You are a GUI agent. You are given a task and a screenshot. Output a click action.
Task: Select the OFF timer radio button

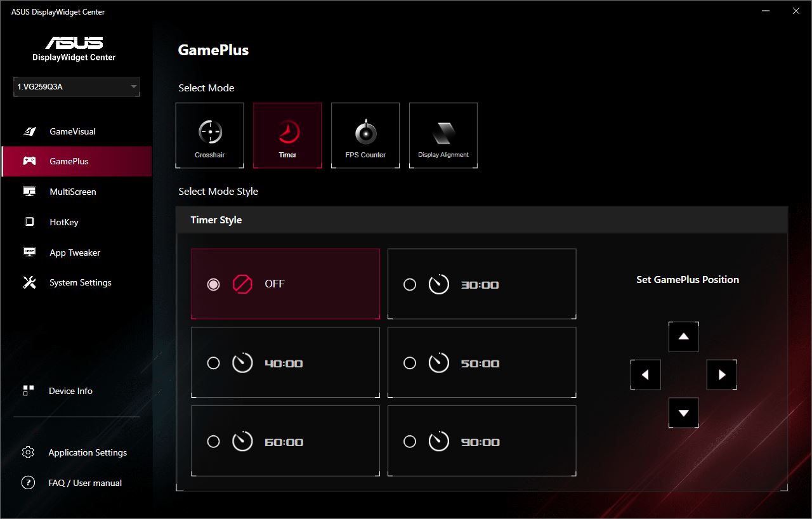click(213, 284)
